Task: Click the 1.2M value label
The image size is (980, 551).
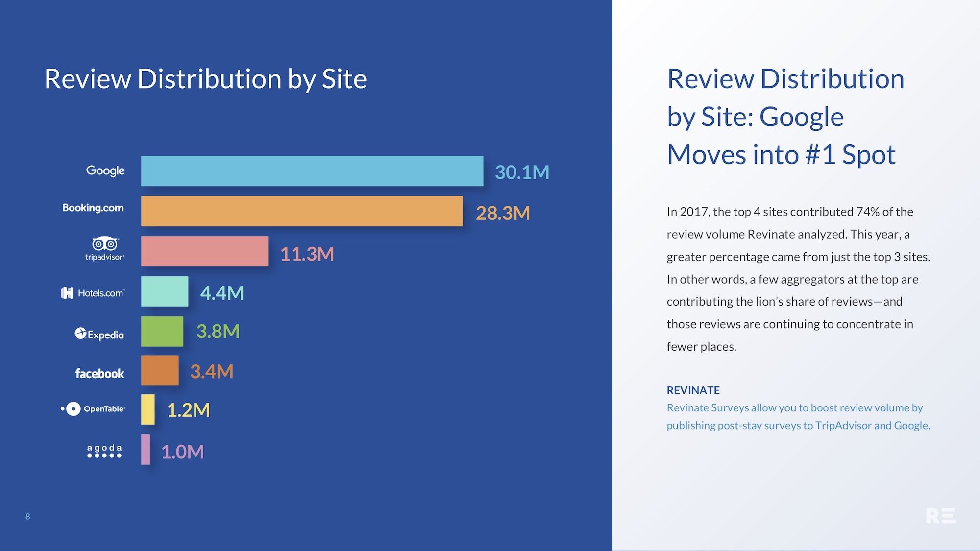Action: 188,410
